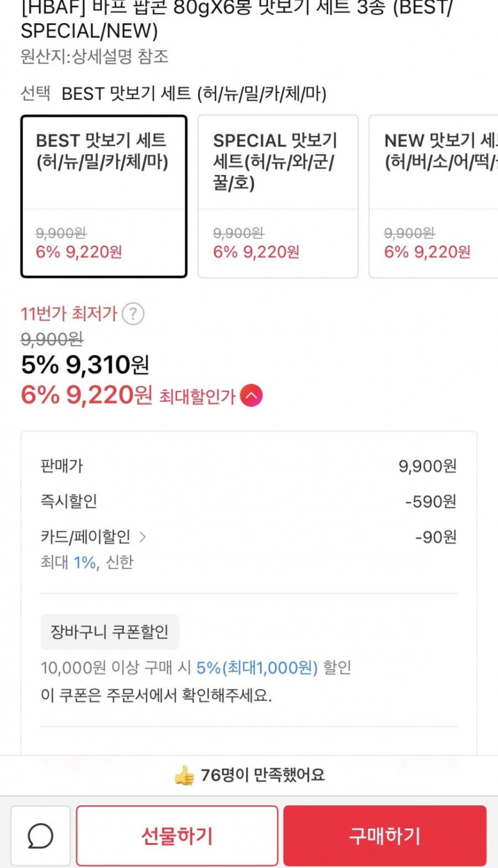The height and width of the screenshot is (868, 498).
Task: Select the SPECIAL 맛보기 세트 option card
Action: [x=278, y=196]
